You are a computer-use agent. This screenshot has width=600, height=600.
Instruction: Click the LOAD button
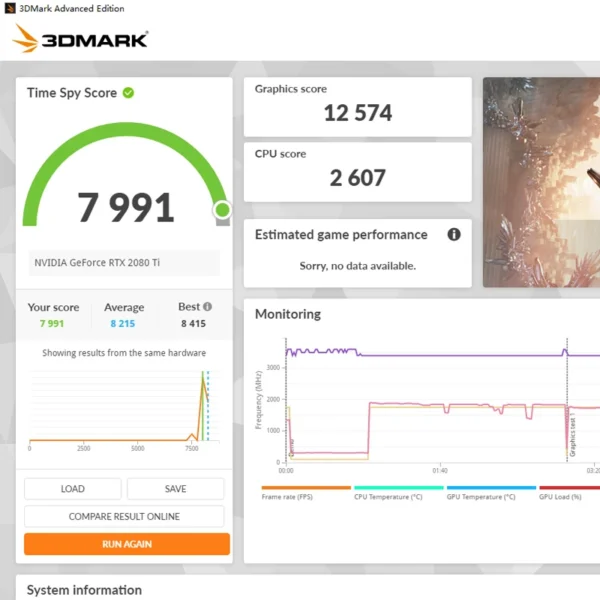(x=73, y=489)
